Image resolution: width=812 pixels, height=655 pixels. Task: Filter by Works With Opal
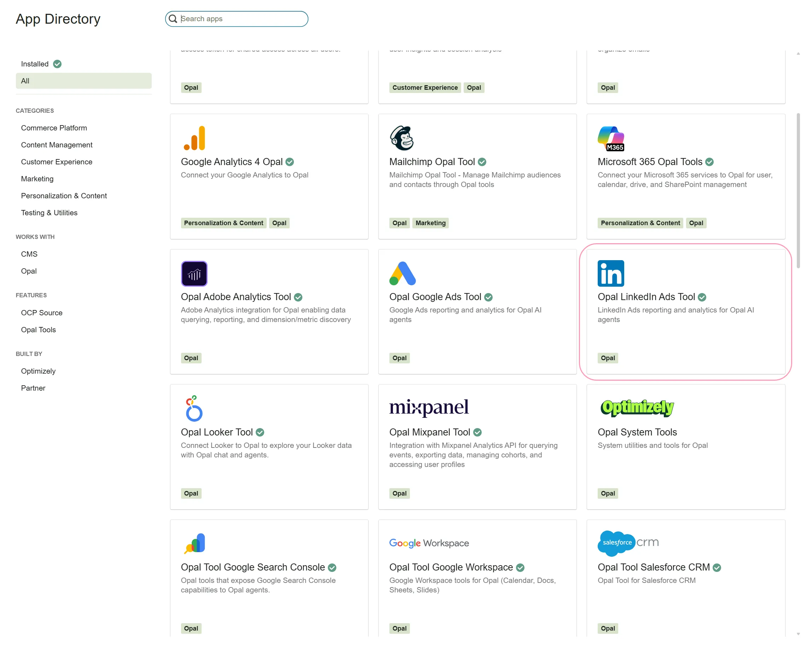pyautogui.click(x=29, y=271)
